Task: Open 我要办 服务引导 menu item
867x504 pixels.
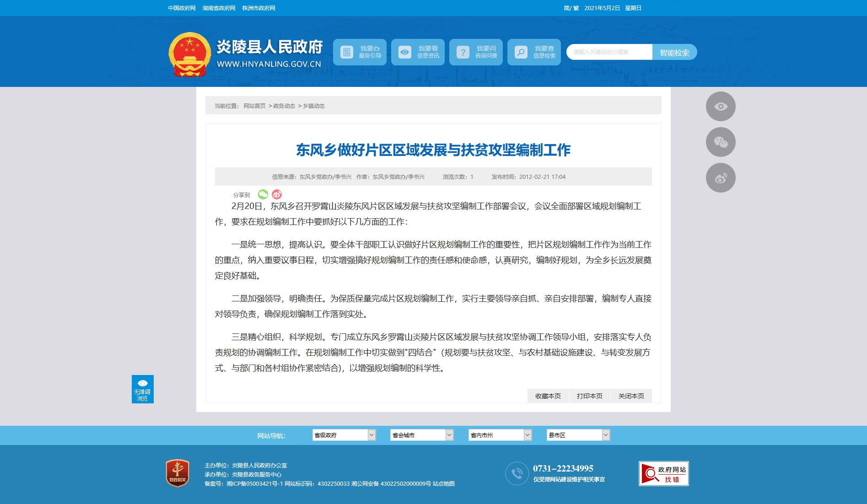Action: [360, 52]
